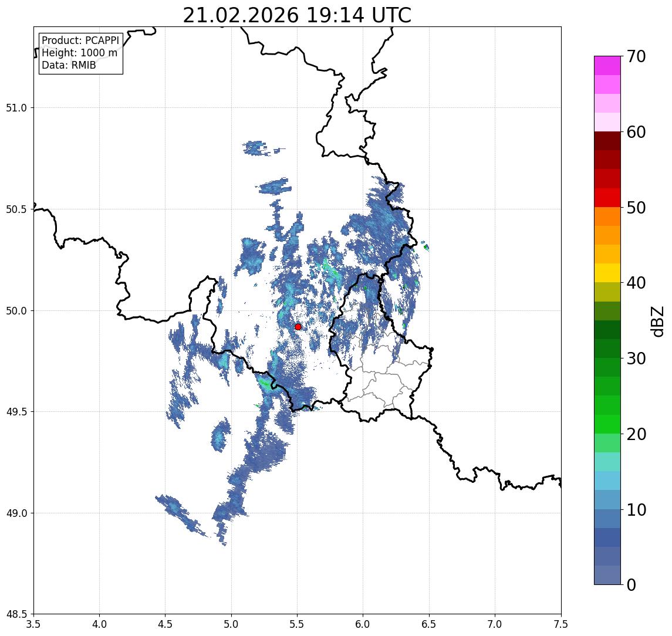The image size is (672, 636).
Task: Click the yellow swatch just above 40 dBZ
Action: [x=607, y=273]
